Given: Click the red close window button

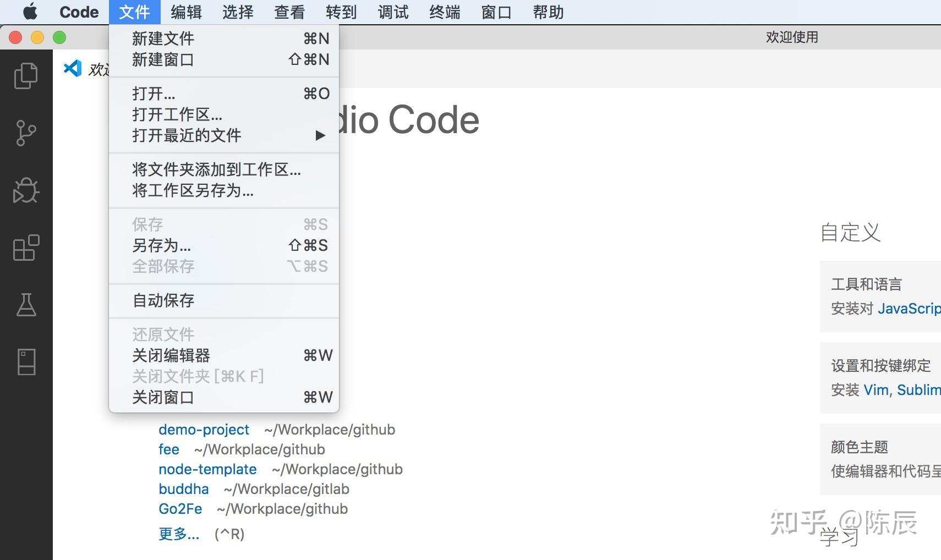Looking at the screenshot, I should (x=15, y=37).
